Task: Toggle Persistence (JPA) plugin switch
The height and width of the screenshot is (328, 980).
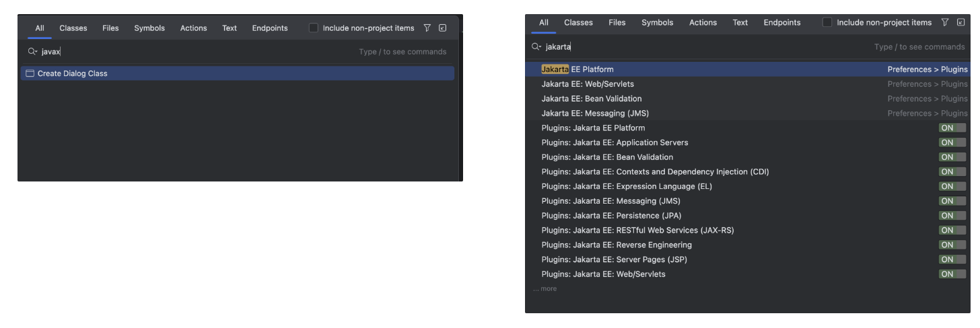Action: (952, 216)
